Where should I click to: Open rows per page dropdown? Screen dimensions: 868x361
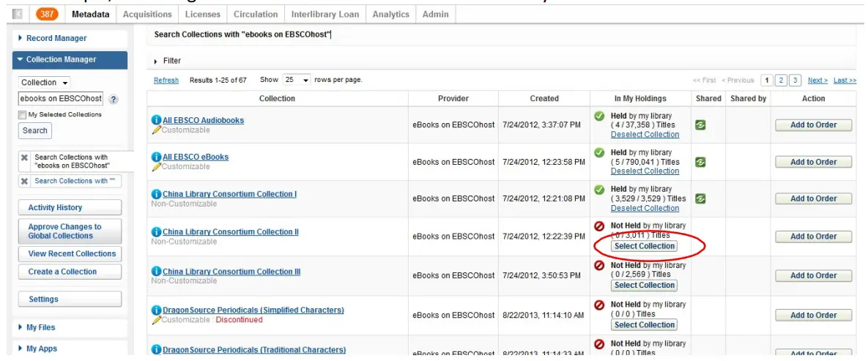[297, 80]
